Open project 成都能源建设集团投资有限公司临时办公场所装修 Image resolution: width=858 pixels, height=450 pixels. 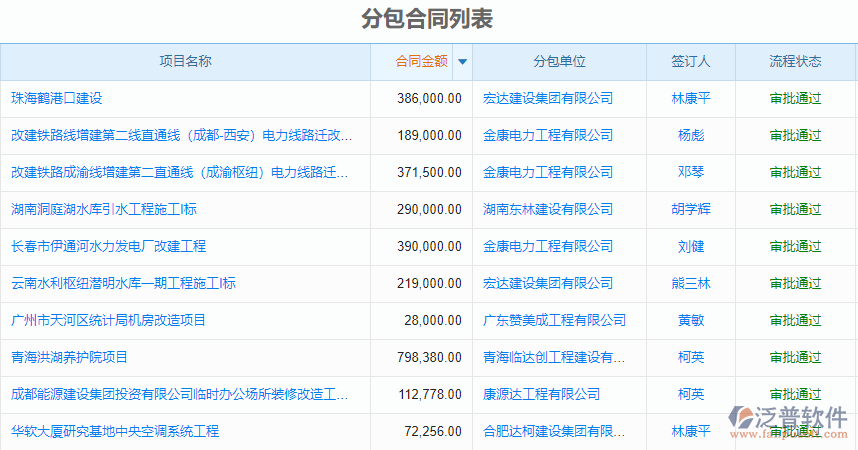coord(179,394)
